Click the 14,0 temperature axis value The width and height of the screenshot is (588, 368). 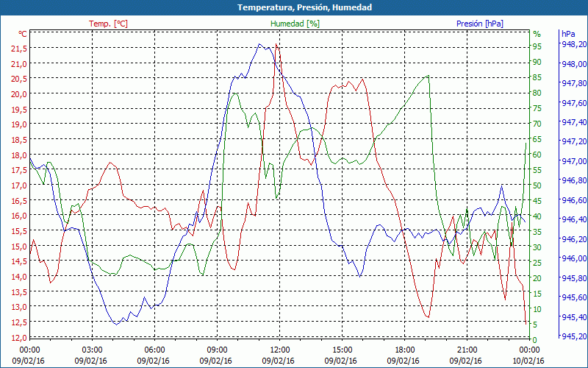(20, 277)
